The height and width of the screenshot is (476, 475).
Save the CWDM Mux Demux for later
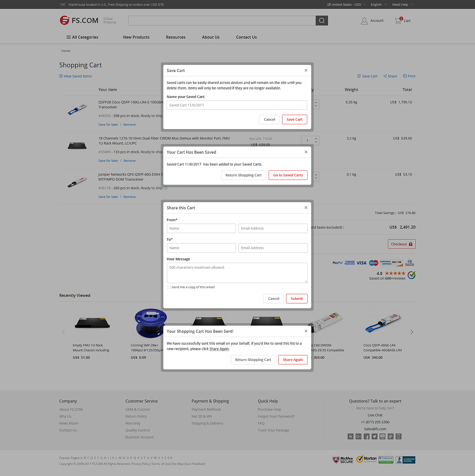[x=108, y=161]
